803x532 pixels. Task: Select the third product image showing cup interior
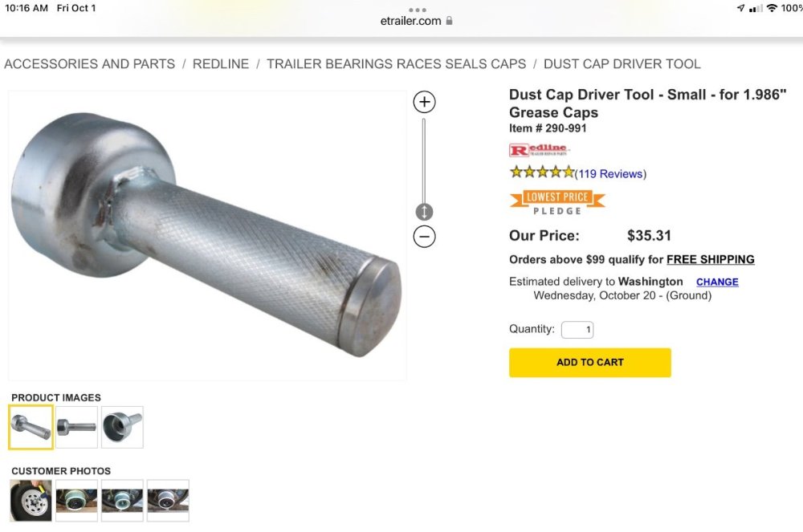click(x=122, y=427)
